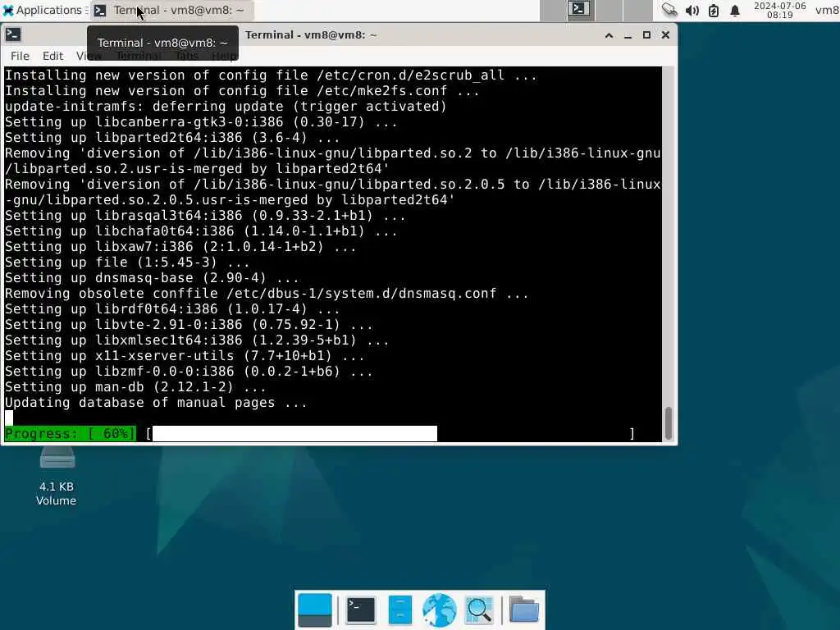
Task: Click 'Setting up libxaw7:i386' line
Action: 180,247
